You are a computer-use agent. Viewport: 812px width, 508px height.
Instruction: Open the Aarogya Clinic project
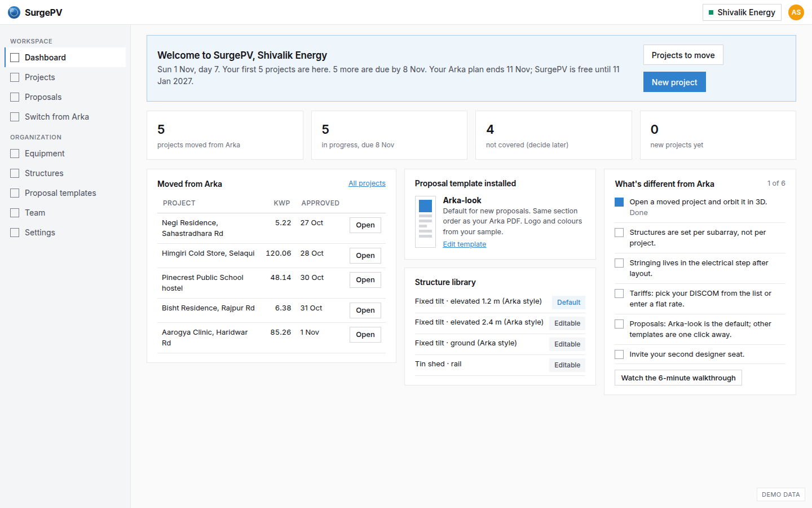pyautogui.click(x=365, y=335)
